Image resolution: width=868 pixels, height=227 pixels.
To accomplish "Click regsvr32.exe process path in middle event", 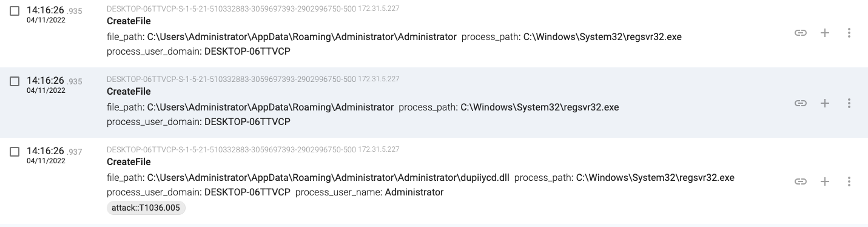I will click(540, 107).
